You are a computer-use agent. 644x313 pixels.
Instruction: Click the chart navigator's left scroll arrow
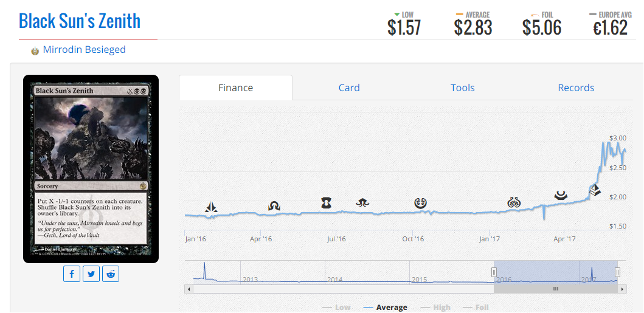click(189, 289)
